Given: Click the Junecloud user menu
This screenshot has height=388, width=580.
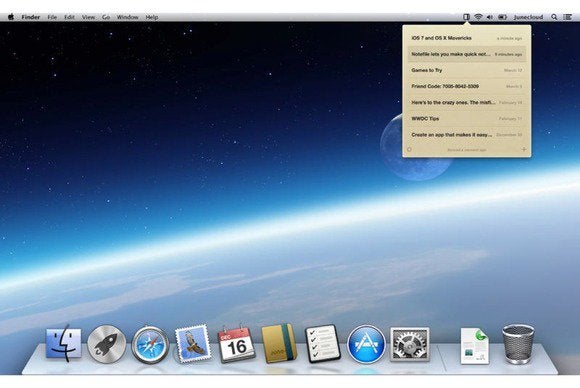Looking at the screenshot, I should tap(528, 17).
